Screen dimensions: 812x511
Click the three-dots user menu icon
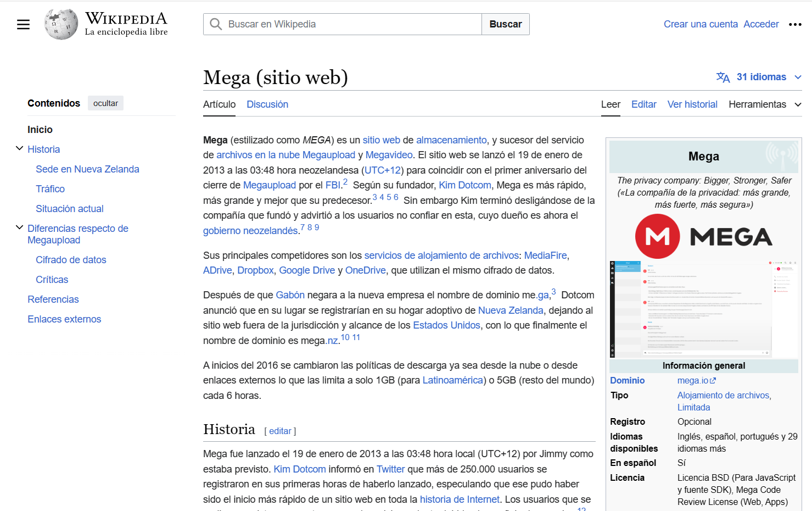click(x=795, y=24)
